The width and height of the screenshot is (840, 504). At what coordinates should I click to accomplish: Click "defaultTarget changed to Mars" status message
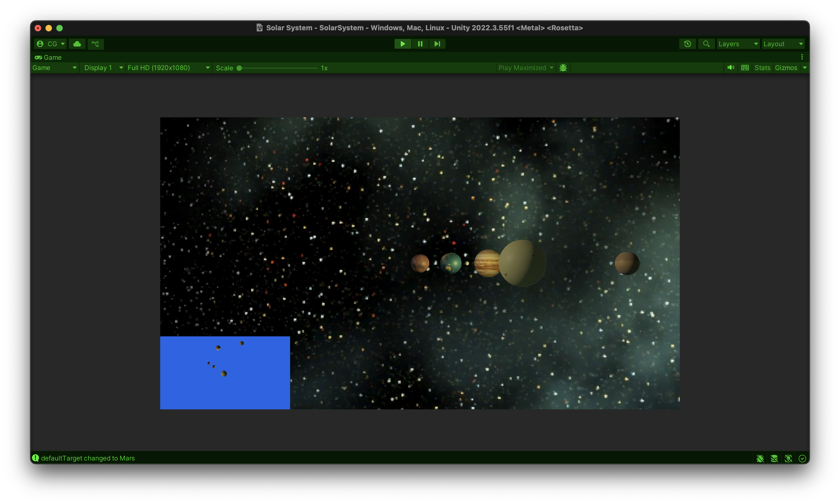click(88, 458)
